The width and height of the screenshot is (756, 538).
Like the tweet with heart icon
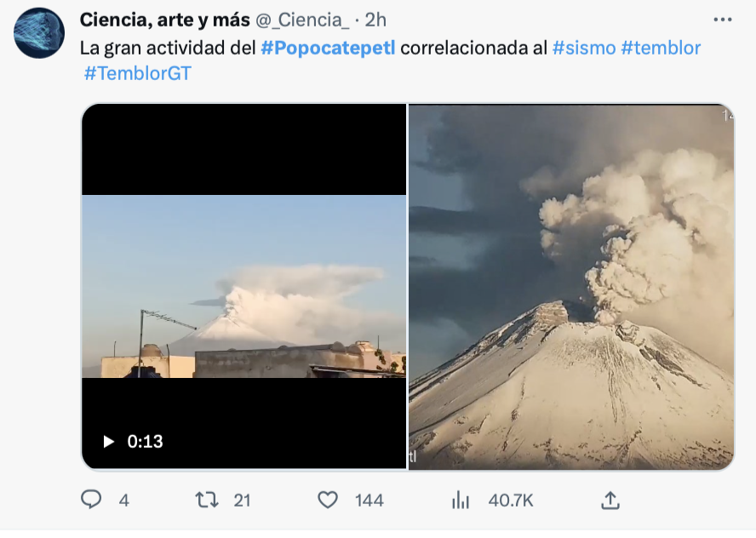[328, 500]
